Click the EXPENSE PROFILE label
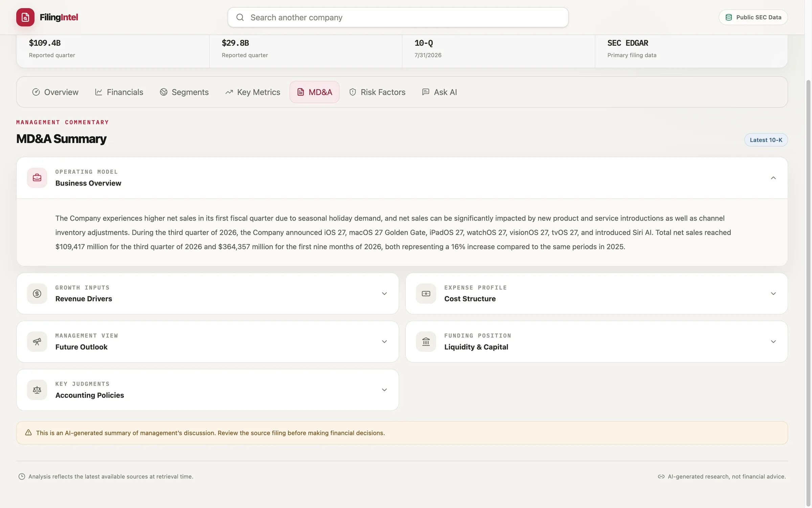812x508 pixels. 476,288
